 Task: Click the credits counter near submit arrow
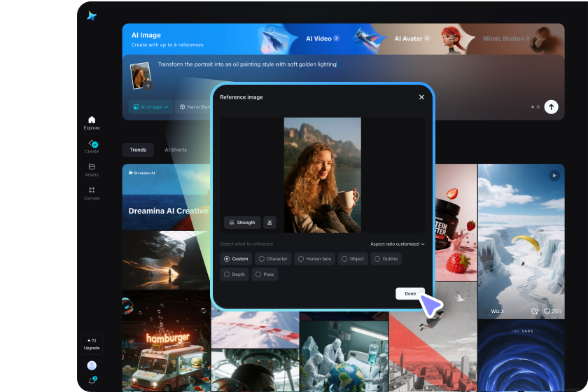coord(535,107)
